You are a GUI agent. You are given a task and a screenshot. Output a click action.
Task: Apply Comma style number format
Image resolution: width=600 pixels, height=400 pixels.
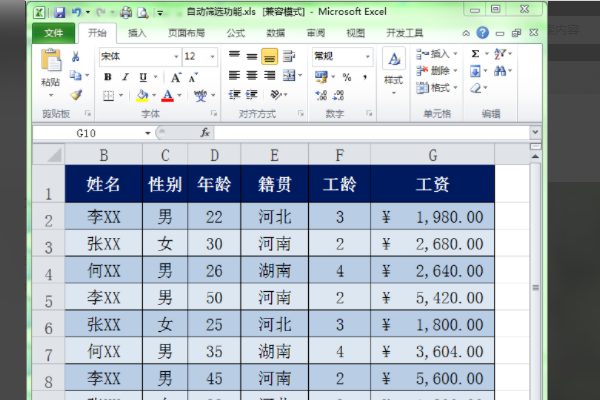tap(365, 77)
